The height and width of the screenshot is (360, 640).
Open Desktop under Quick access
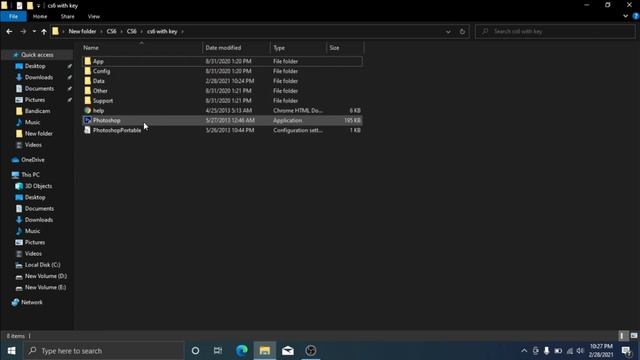coord(35,66)
